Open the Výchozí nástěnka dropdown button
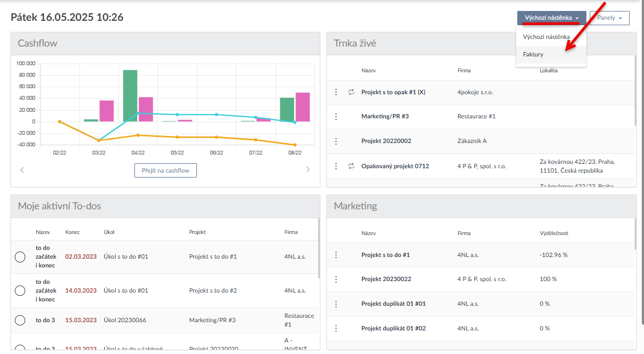644x354 pixels. coord(551,18)
